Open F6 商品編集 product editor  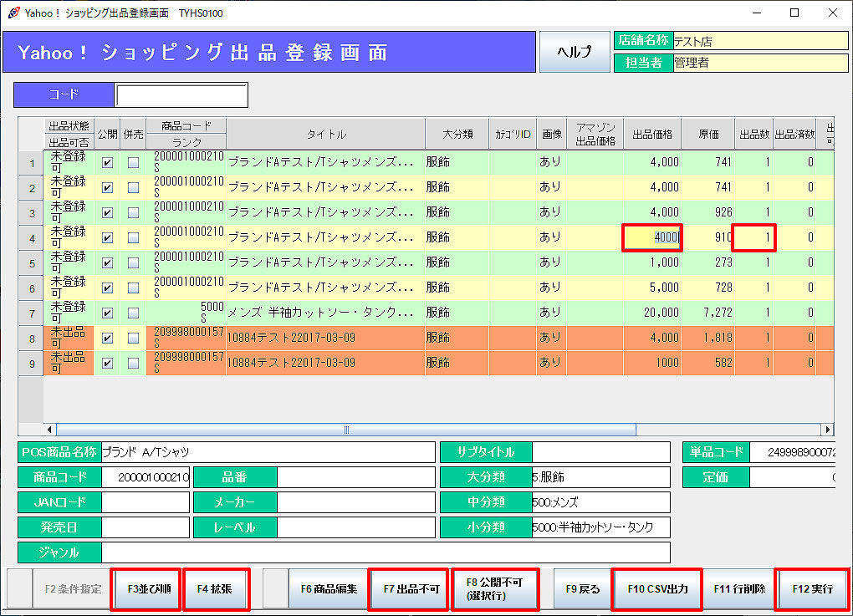[x=329, y=588]
